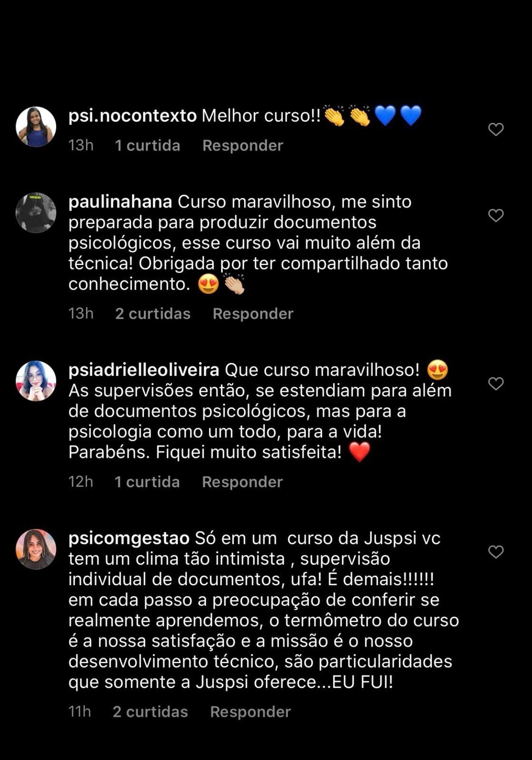Reply to psicomgestao's comment
532x760 pixels.
(x=250, y=712)
